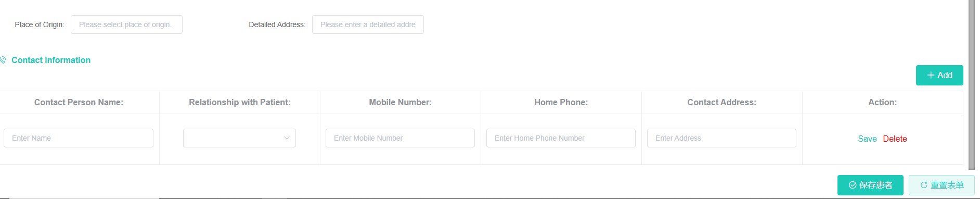Screen dimensions: 980x199
Task: Click the Enter Home Phone Number field
Action: pyautogui.click(x=561, y=138)
